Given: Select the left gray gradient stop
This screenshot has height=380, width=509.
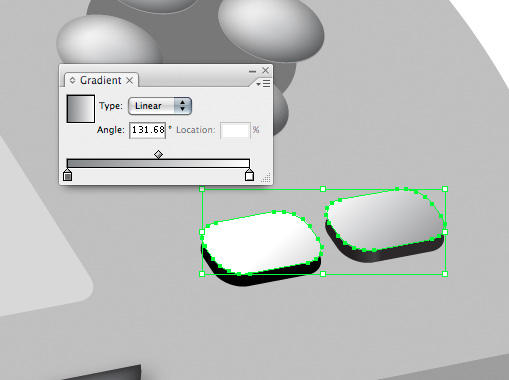Looking at the screenshot, I should pyautogui.click(x=68, y=175).
